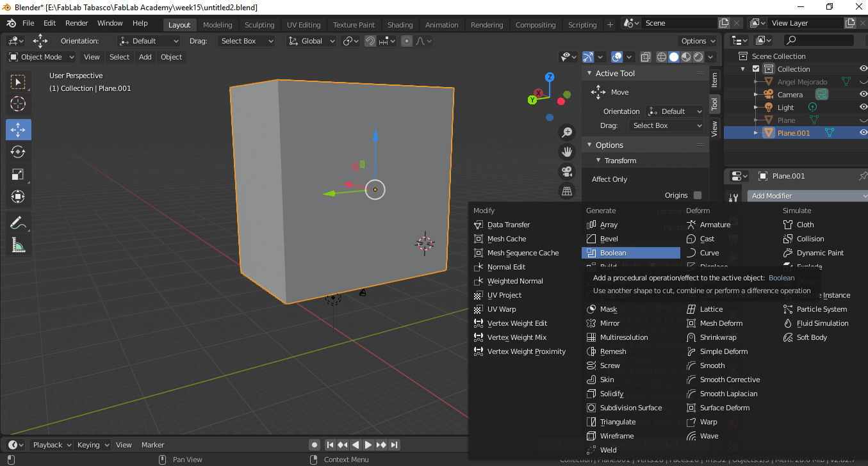
Task: Click the pan hand viewport icon
Action: [566, 152]
